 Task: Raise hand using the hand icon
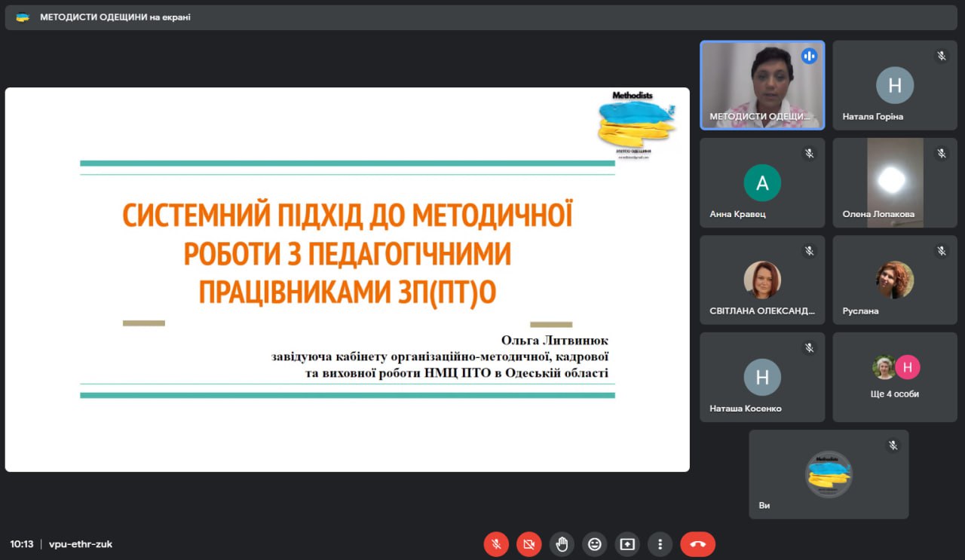[562, 543]
